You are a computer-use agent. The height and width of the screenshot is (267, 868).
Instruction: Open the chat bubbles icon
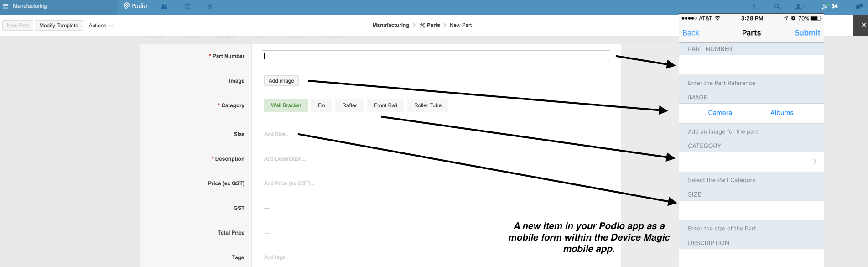[x=859, y=6]
